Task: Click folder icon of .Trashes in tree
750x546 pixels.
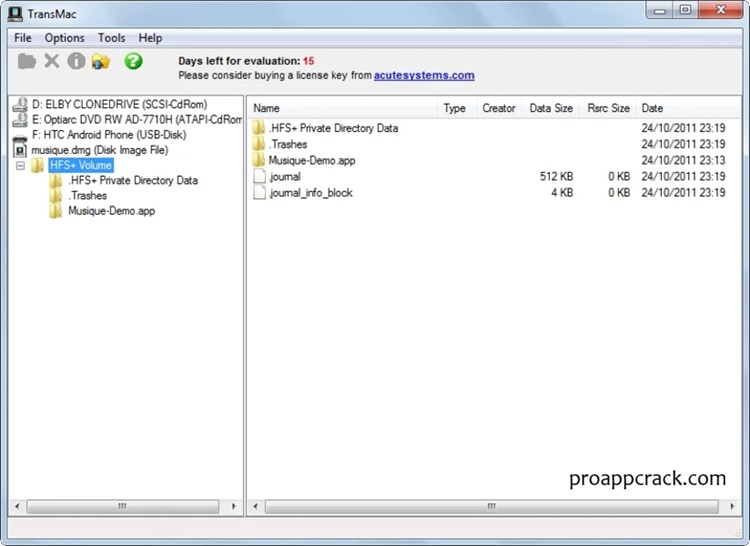Action: 55,196
